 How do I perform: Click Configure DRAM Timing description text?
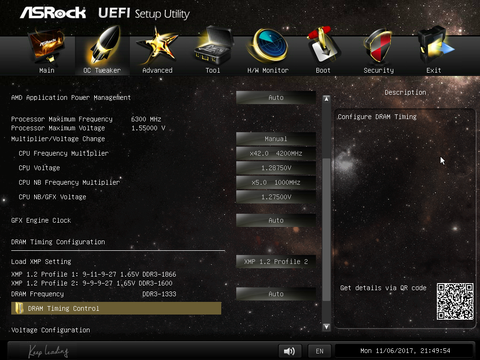[x=377, y=117]
